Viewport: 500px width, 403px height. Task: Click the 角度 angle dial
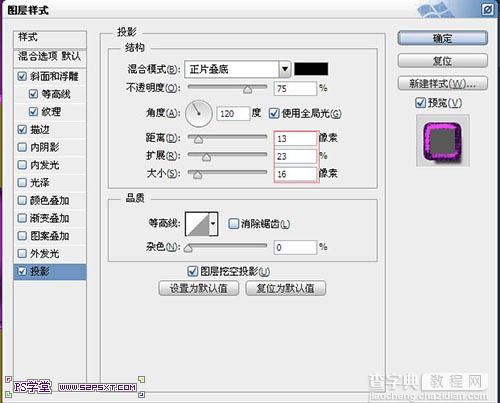[x=199, y=114]
